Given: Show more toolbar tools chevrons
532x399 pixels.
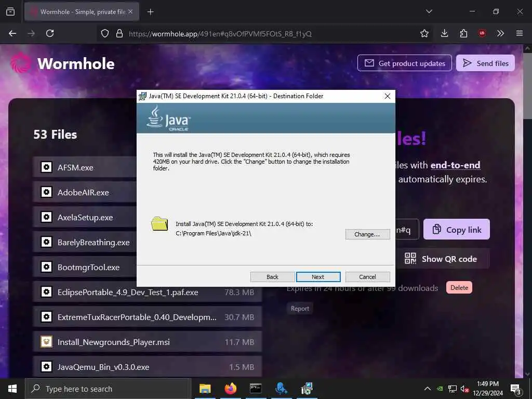Looking at the screenshot, I should click(x=500, y=33).
